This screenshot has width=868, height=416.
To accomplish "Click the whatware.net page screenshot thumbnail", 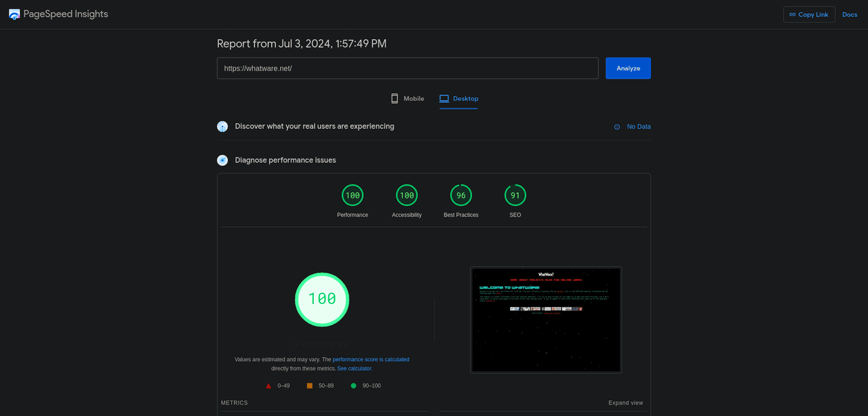I will 546,319.
